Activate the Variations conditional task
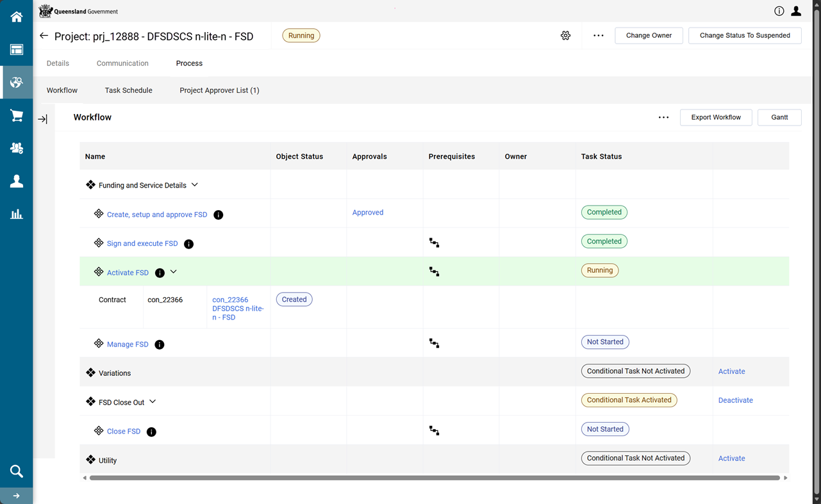Viewport: 821px width, 504px height. [731, 371]
